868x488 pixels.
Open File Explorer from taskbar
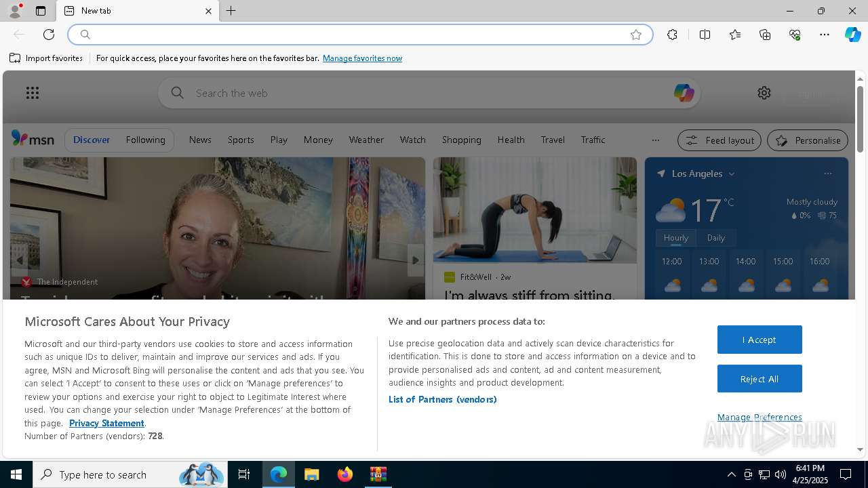coord(311,474)
